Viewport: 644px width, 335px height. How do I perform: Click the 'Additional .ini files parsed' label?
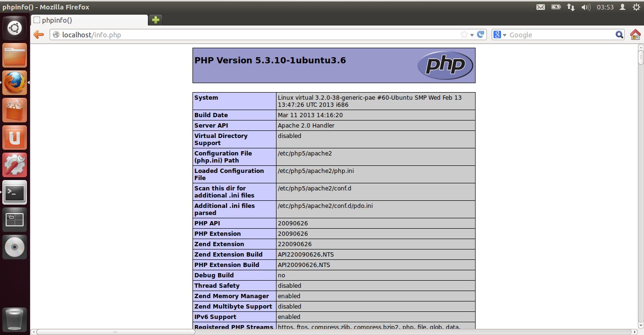pos(225,209)
